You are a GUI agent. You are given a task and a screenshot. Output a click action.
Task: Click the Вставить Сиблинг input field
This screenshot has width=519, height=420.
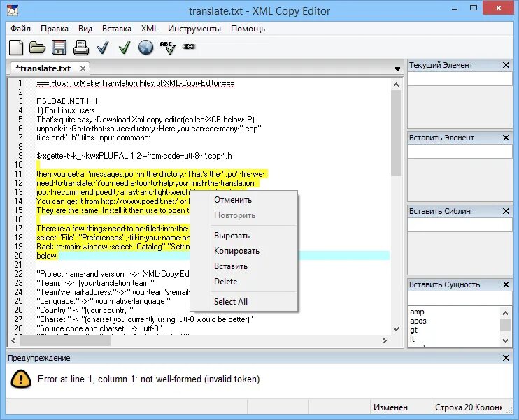[460, 225]
